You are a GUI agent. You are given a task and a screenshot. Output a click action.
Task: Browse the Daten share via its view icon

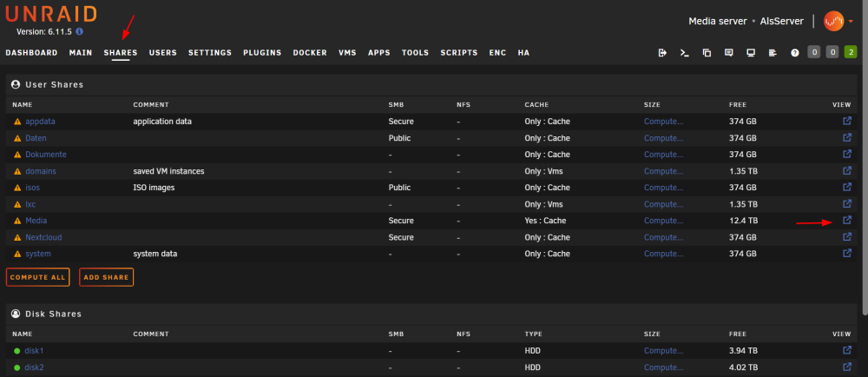point(847,137)
